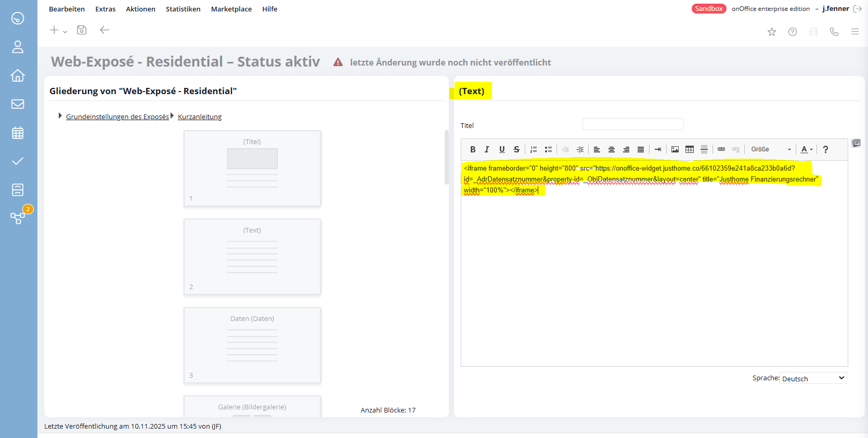Open the process manager icon with badge
Image resolution: width=868 pixels, height=438 pixels.
[x=18, y=217]
